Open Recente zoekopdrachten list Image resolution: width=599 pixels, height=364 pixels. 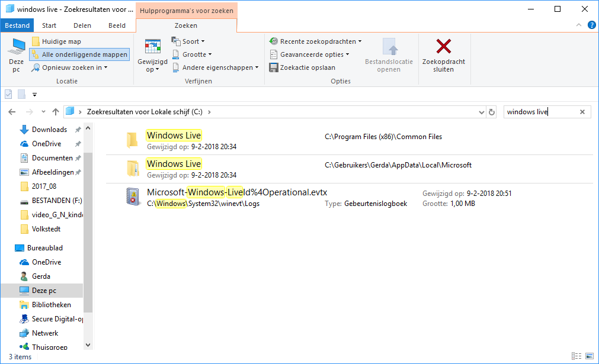click(x=316, y=41)
